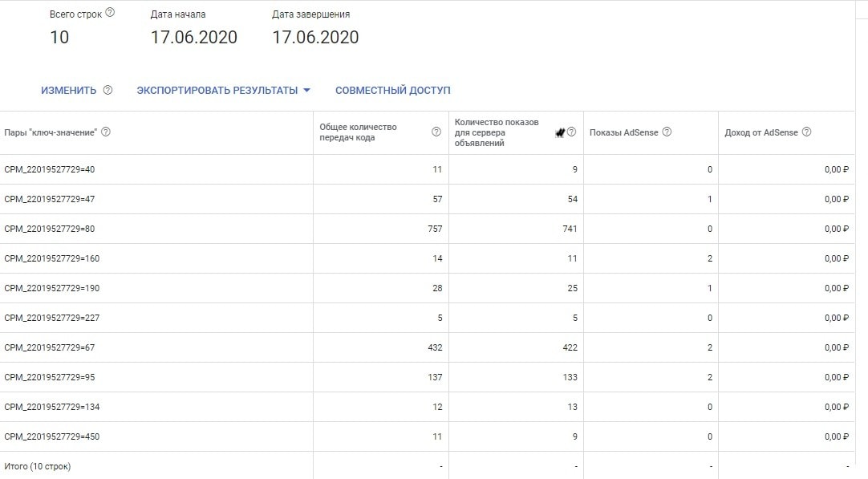Sort by Пары ключ-значение column header
868x479 pixels.
pyautogui.click(x=51, y=132)
